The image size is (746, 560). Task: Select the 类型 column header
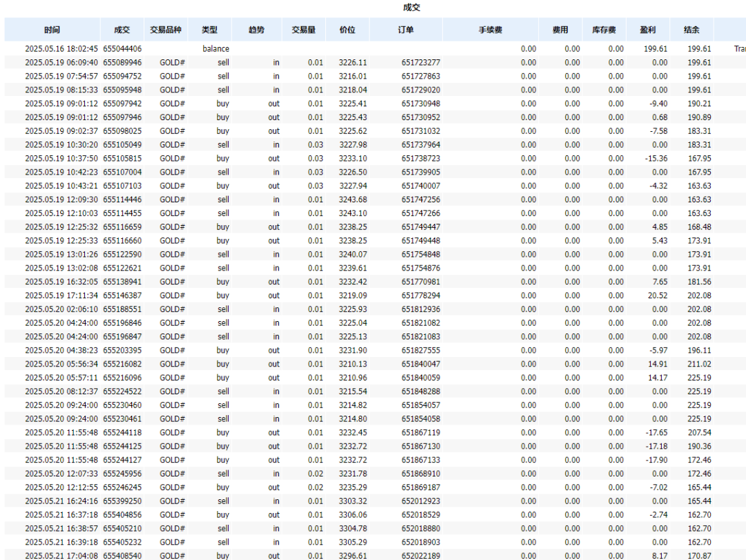pos(209,30)
